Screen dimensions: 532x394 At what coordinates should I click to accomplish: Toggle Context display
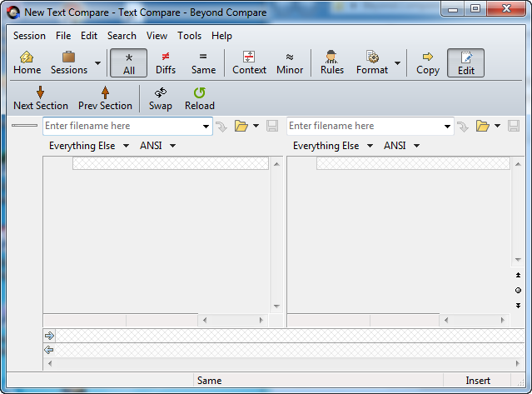click(249, 63)
